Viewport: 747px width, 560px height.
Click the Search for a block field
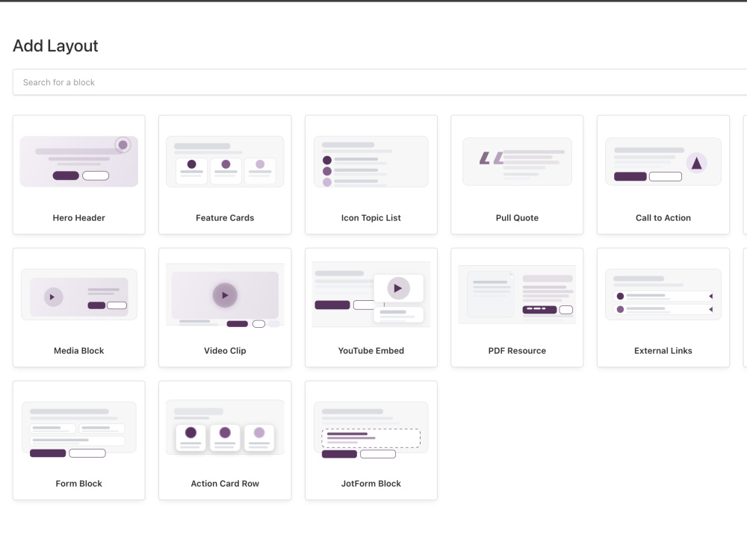(x=379, y=82)
